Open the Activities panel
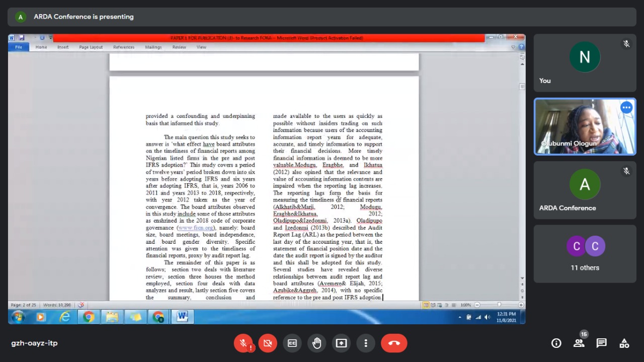The height and width of the screenshot is (362, 644). [x=624, y=343]
